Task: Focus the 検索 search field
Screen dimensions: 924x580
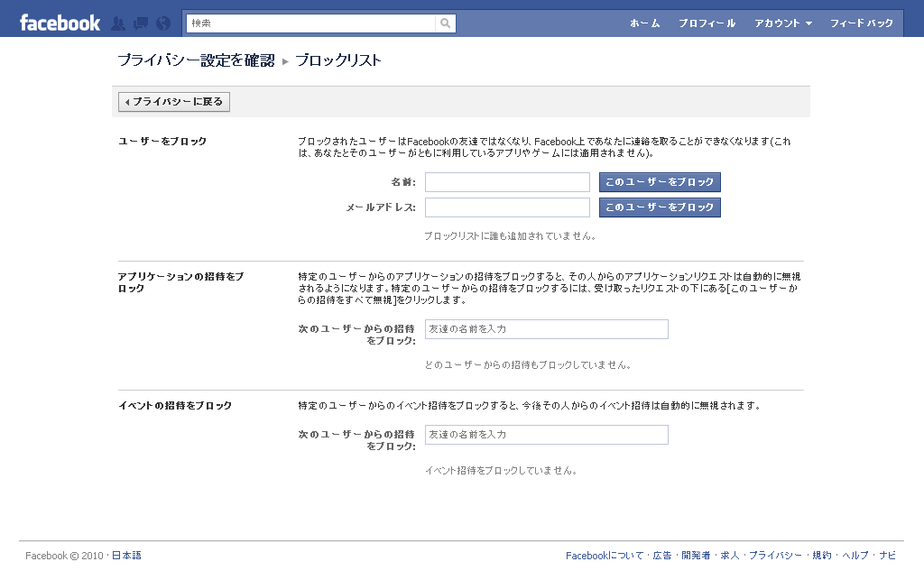Action: (311, 23)
